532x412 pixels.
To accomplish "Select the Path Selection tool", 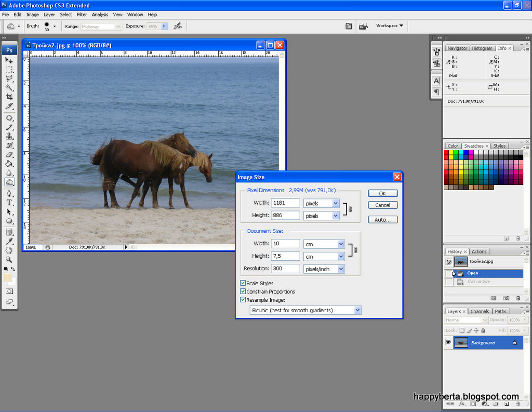I will tap(9, 212).
